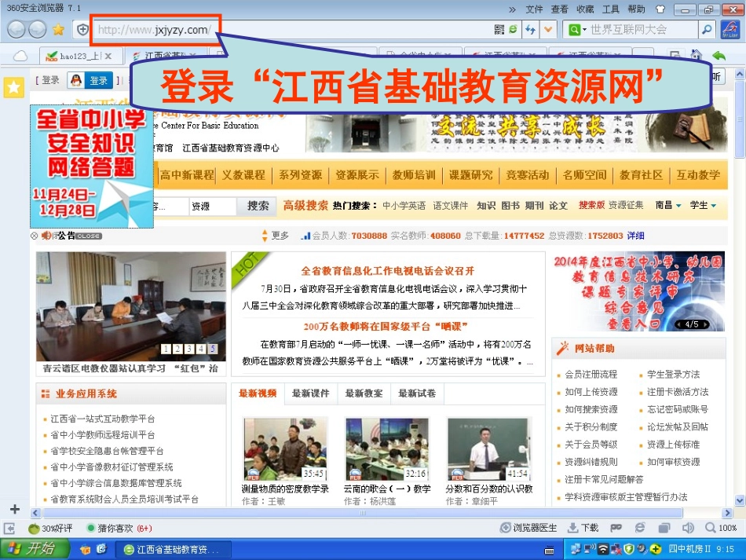This screenshot has width=746, height=560.
Task: Click the green undo-close-tab arrow
Action: (x=719, y=56)
